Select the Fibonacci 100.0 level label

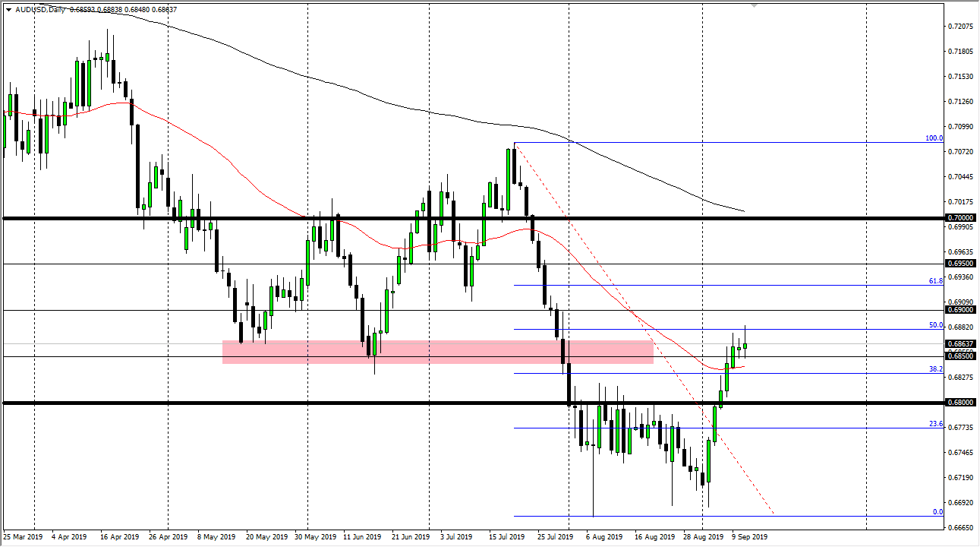tap(933, 138)
